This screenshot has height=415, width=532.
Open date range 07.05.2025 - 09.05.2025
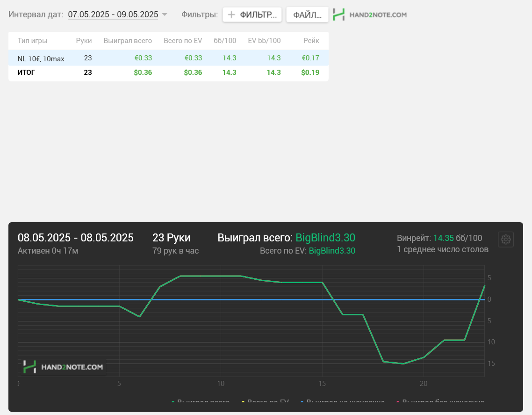click(x=113, y=15)
